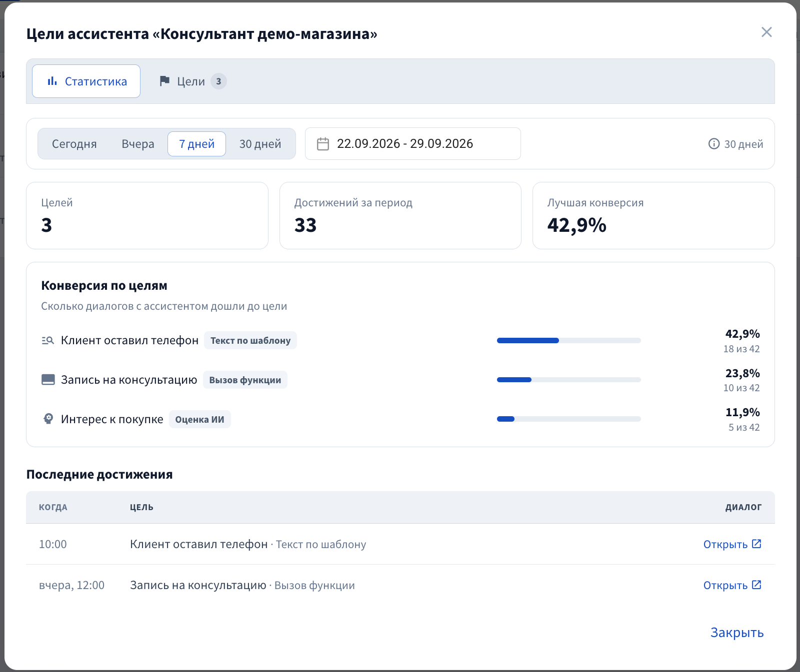The height and width of the screenshot is (672, 800).
Task: Click the Текст по шаблону tag
Action: 250,341
